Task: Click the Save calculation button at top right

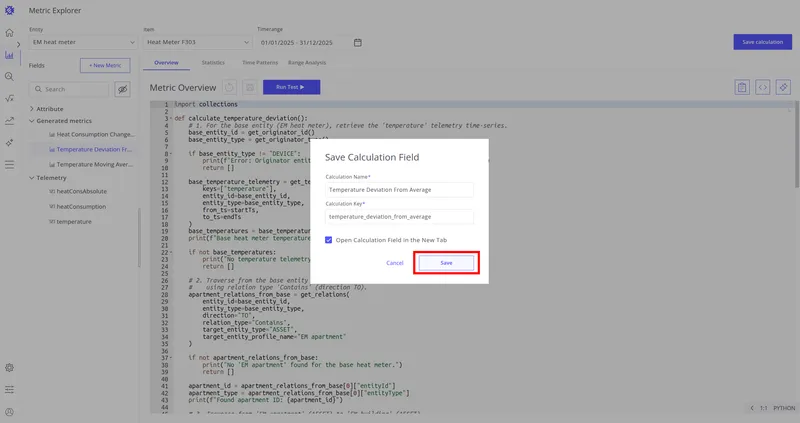Action: pyautogui.click(x=762, y=42)
